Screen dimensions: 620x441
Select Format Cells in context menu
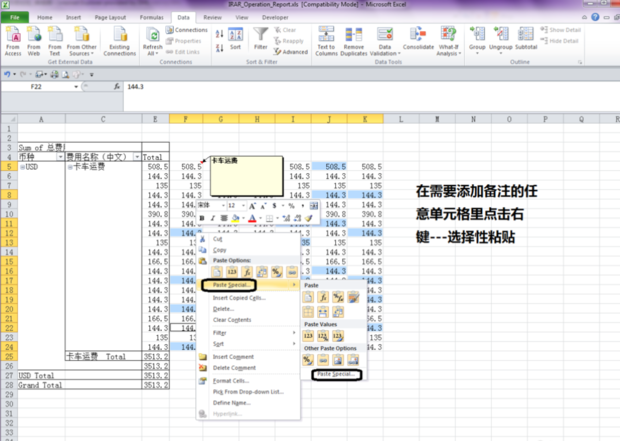233,381
